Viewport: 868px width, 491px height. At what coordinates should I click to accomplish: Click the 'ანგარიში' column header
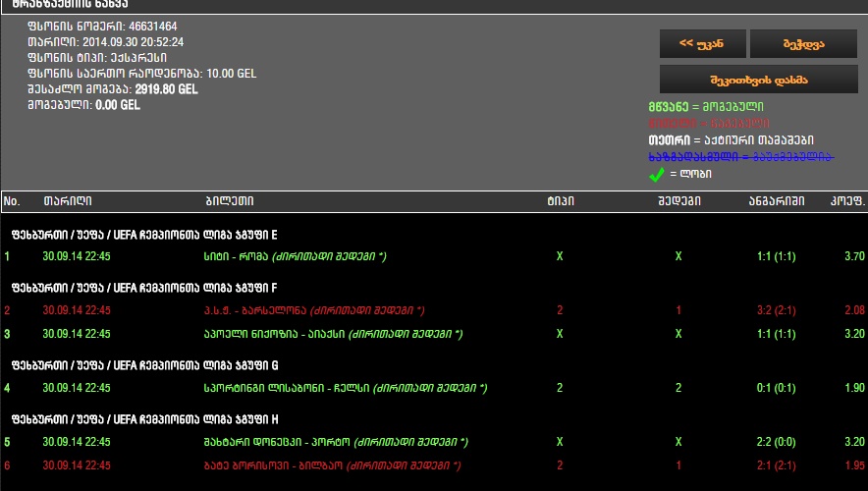(776, 201)
